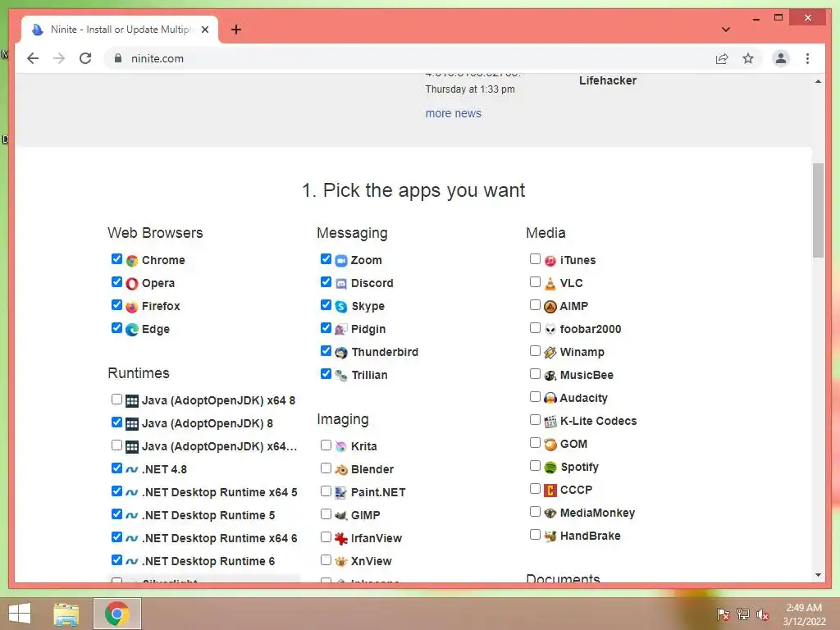Click the IrfanView app icon

341,538
